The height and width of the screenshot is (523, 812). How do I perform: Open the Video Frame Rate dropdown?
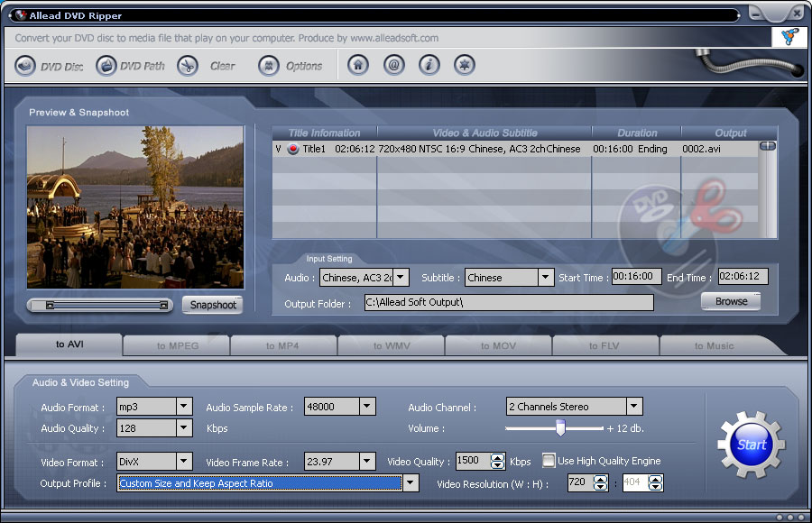click(x=367, y=462)
